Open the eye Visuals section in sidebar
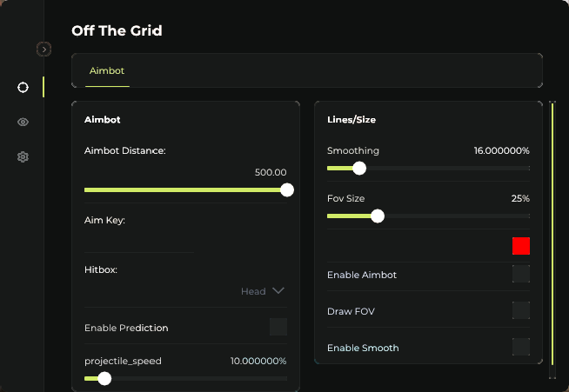Viewport: 569px width, 392px height. point(23,122)
